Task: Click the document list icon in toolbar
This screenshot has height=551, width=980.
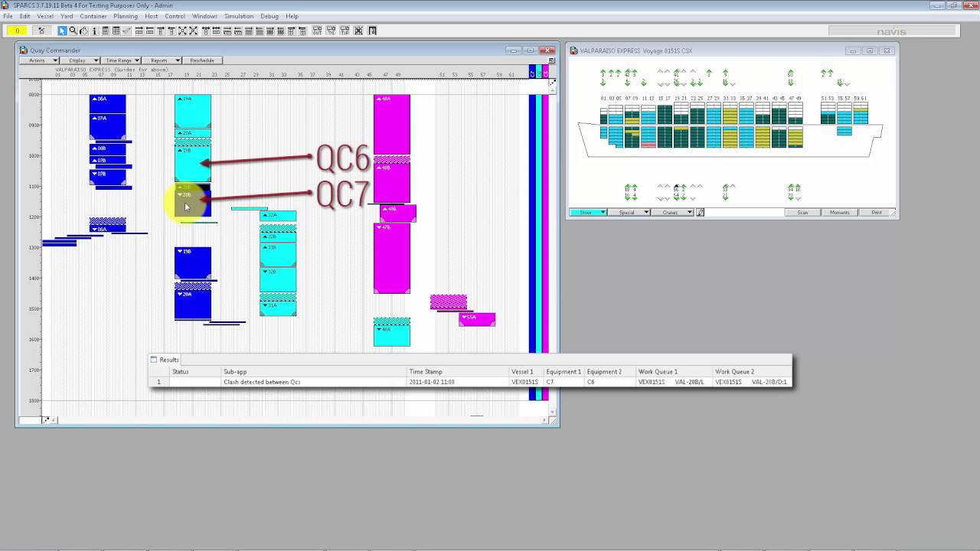Action: coord(105,31)
